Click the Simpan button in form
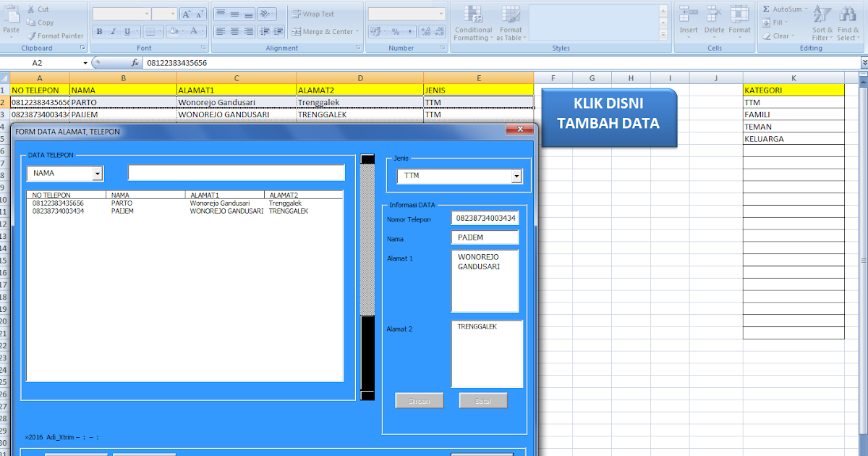The image size is (868, 456). click(x=419, y=400)
